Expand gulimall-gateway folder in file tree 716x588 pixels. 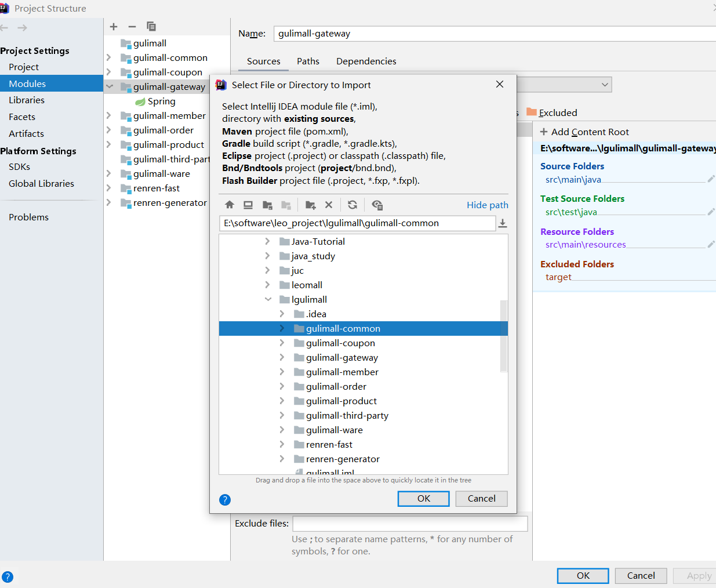coord(282,357)
